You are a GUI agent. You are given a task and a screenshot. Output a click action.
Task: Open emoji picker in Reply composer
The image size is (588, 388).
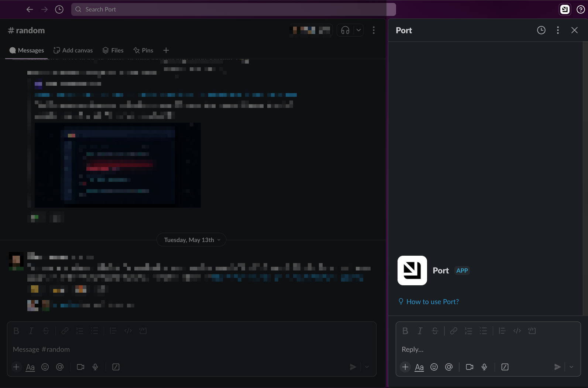[434, 367]
